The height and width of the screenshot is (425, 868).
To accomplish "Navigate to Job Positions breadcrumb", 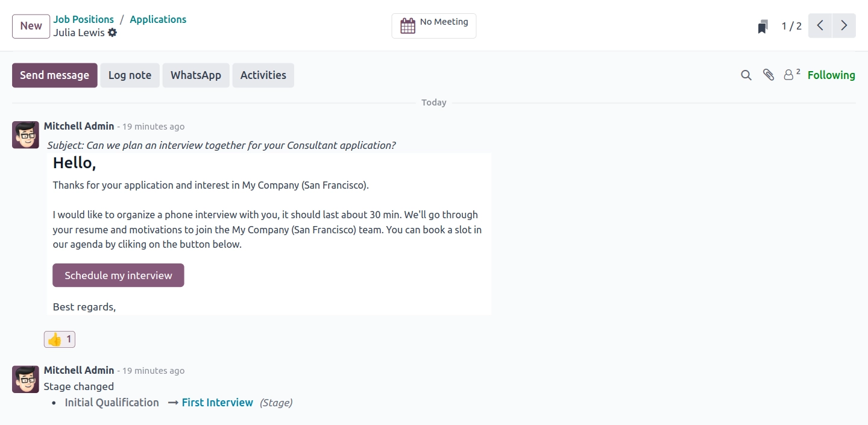I will 83,19.
